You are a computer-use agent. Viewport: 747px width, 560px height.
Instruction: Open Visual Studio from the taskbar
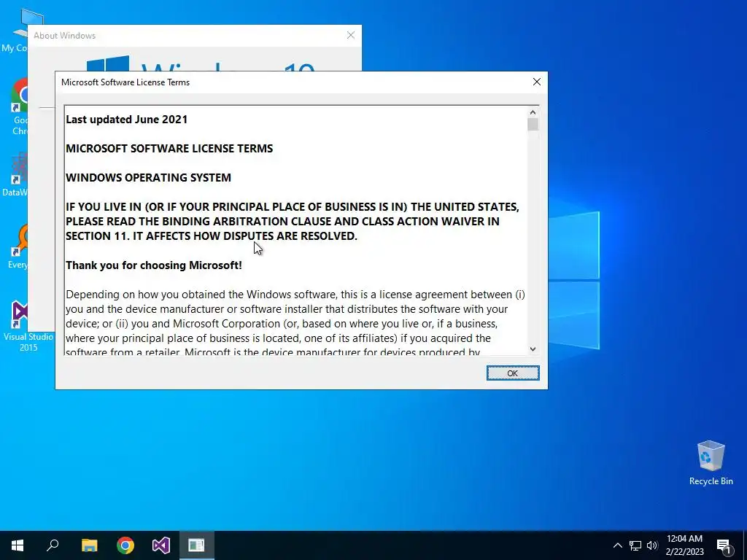click(161, 545)
